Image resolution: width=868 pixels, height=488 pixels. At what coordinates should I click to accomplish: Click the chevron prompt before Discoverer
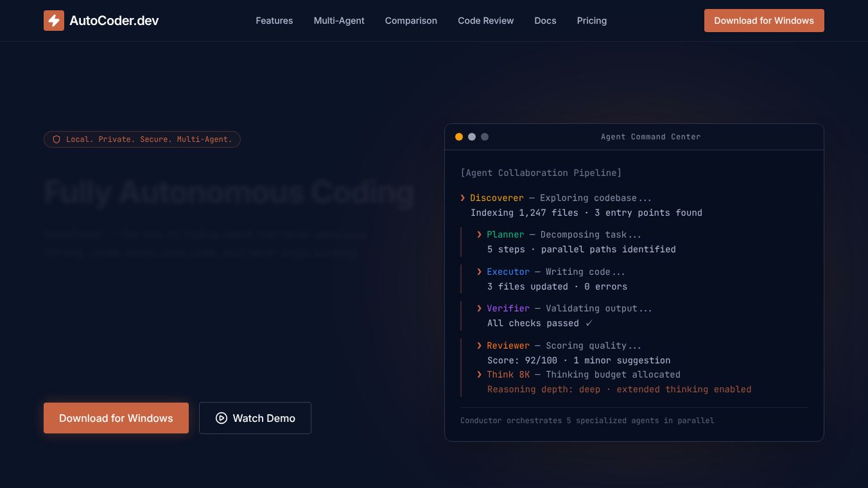(462, 198)
